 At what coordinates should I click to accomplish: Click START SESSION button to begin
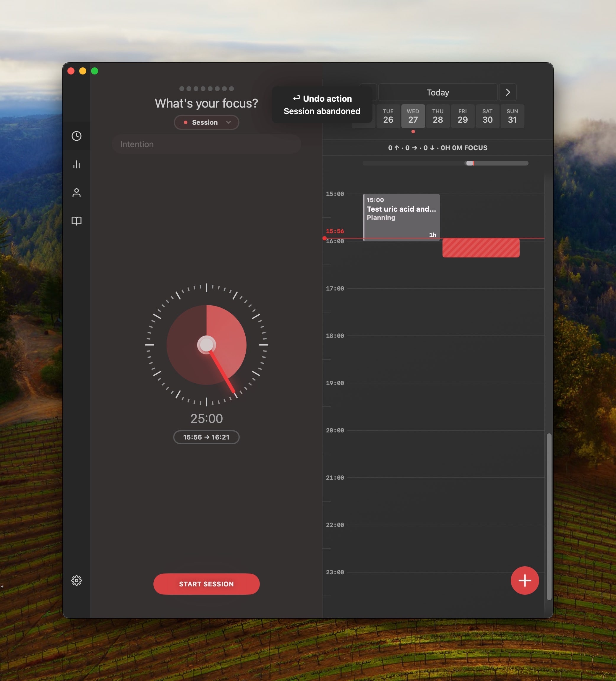(x=207, y=584)
